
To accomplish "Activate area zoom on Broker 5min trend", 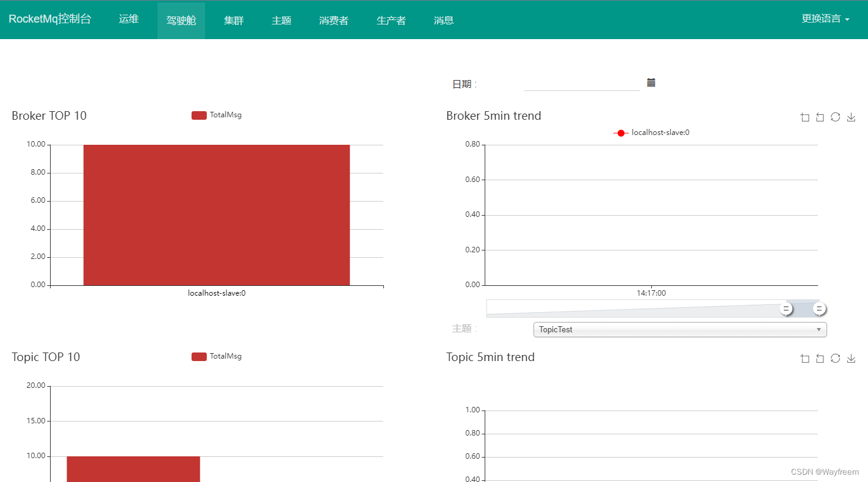I will click(x=805, y=117).
